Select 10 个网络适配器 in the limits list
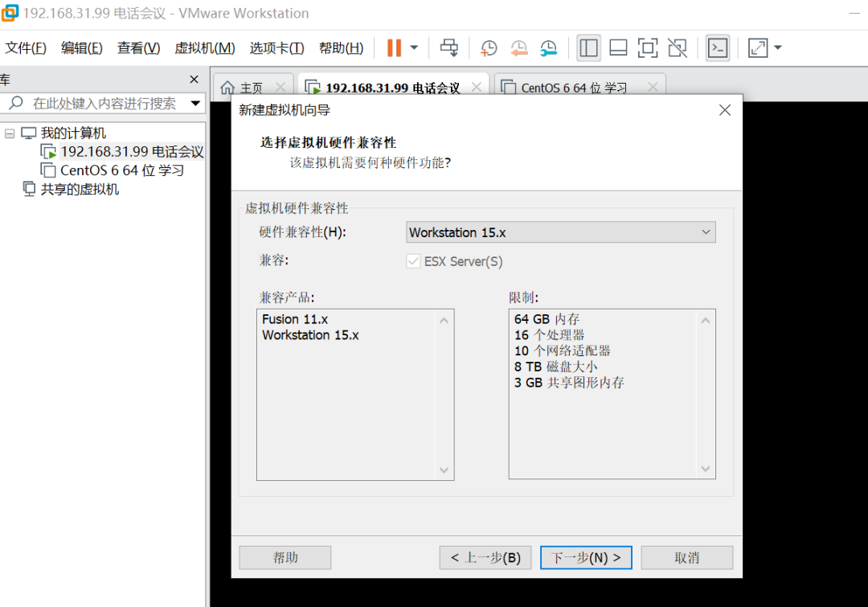868x607 pixels. (x=563, y=351)
